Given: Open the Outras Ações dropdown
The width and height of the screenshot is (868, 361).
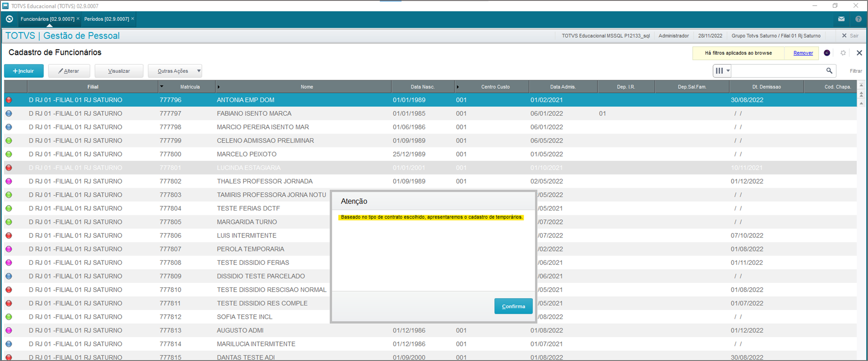Looking at the screenshot, I should tap(175, 71).
